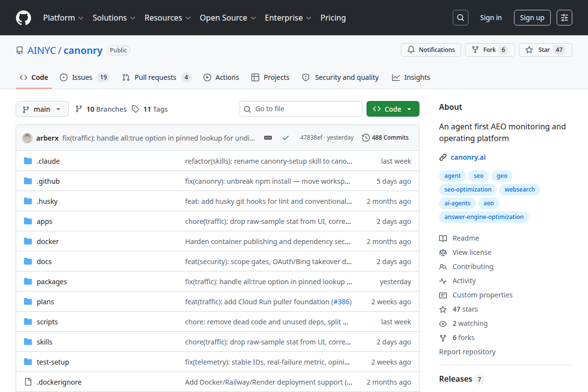The image size is (588, 392).
Task: Open the GitHub homepage logo
Action: pos(24,18)
